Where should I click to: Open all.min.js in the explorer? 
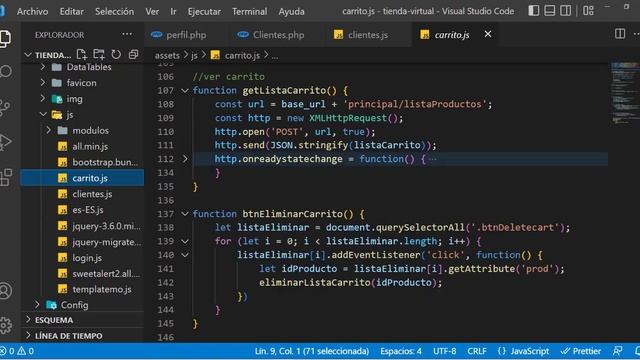coord(90,147)
